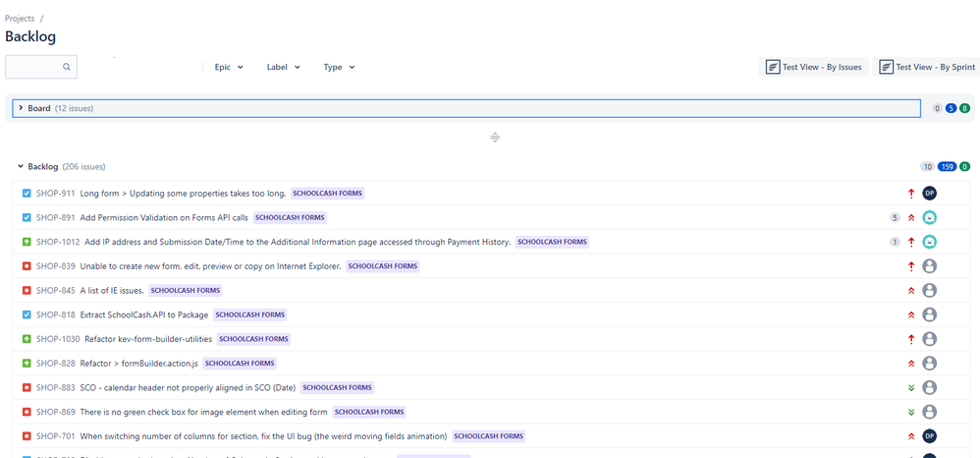Open the Type filter dropdown
This screenshot has height=458, width=980.
point(340,67)
